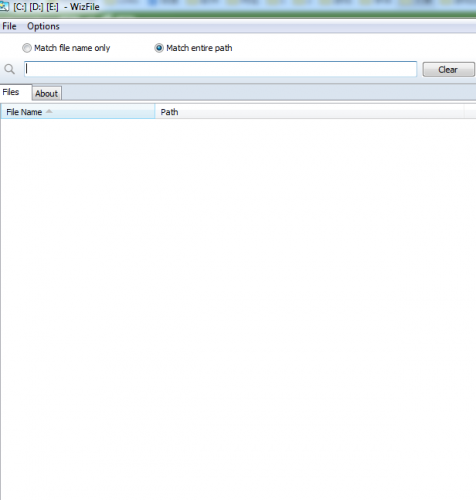This screenshot has width=476, height=500.
Task: Click the WizFile title bar app icon
Action: tap(4, 6)
